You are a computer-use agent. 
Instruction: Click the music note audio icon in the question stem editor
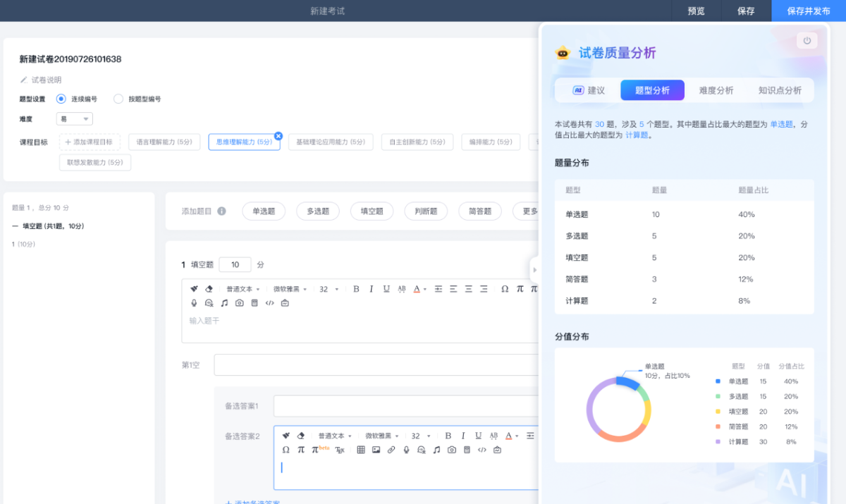pyautogui.click(x=224, y=303)
